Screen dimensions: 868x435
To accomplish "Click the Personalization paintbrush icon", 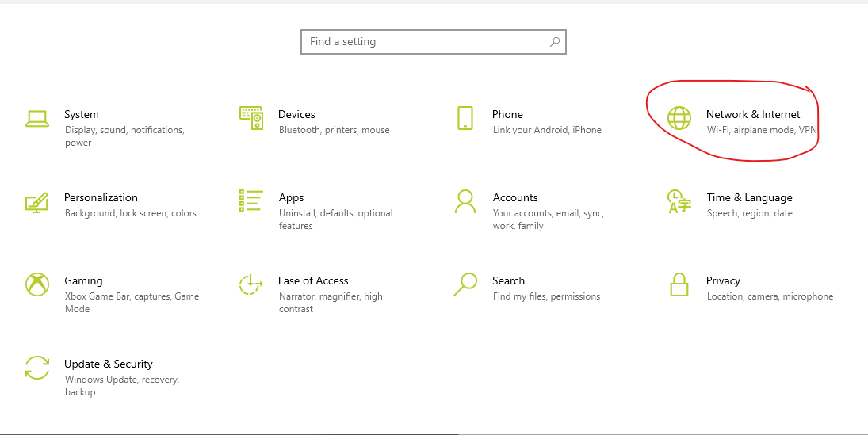I will point(37,202).
